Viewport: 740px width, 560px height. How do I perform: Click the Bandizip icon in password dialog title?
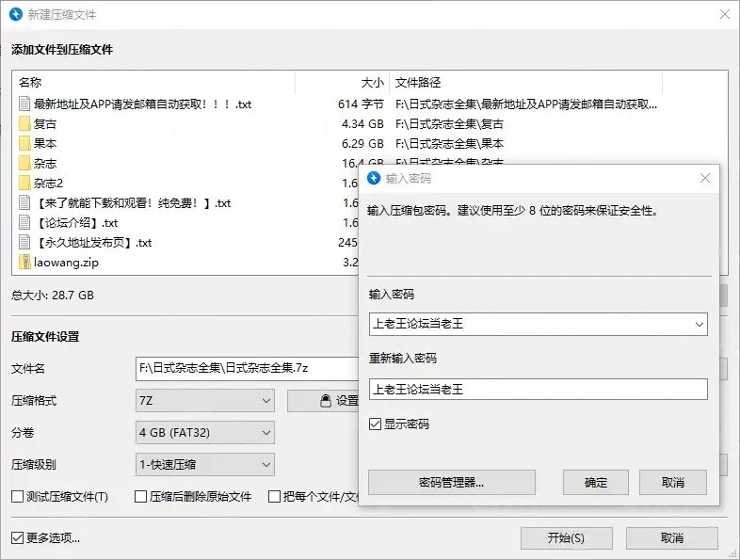(x=374, y=178)
